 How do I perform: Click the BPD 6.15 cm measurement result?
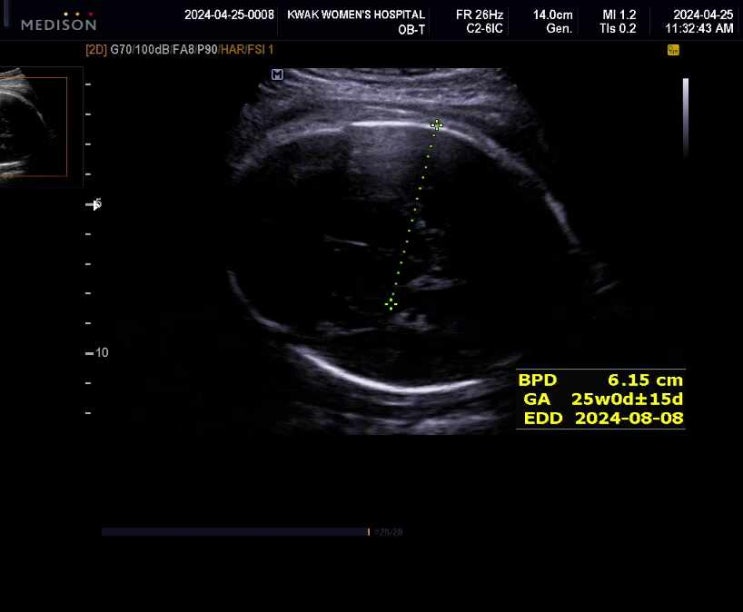600,380
